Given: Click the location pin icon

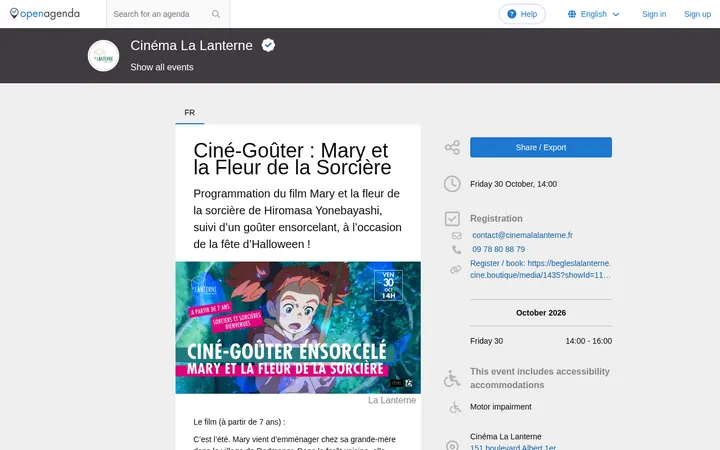Looking at the screenshot, I should pos(452,445).
